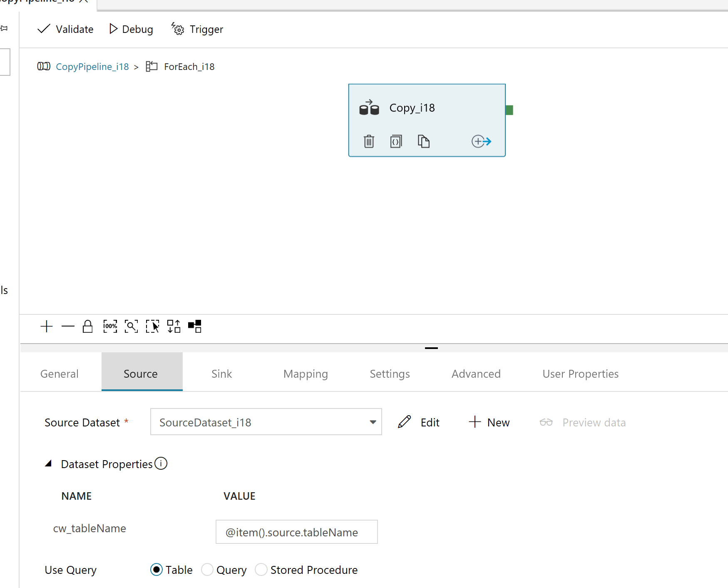Image resolution: width=728 pixels, height=588 pixels.
Task: Click the pipeline icon beside CopyPipeline_i18 breadcrumb
Action: click(44, 66)
